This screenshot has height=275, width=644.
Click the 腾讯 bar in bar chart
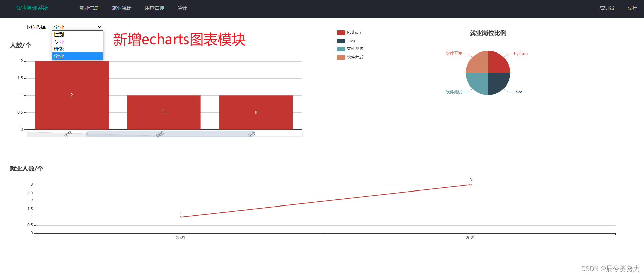click(164, 112)
